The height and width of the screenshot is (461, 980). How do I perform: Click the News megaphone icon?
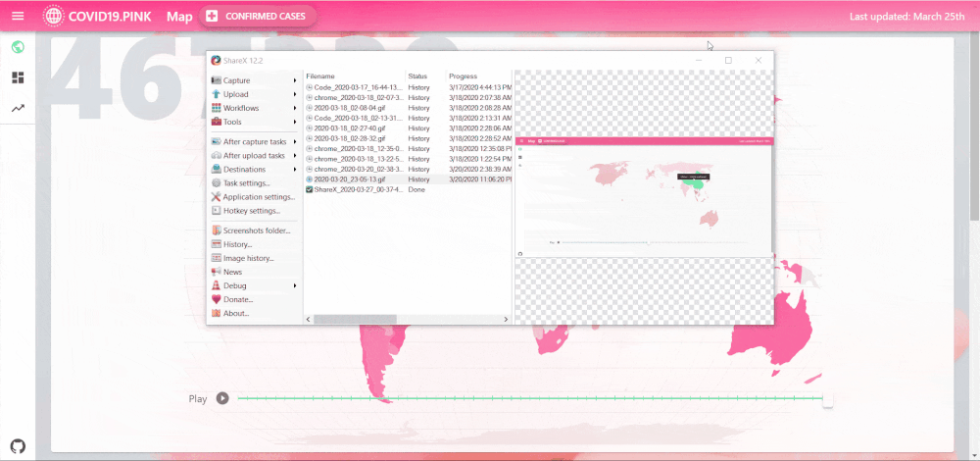click(x=217, y=272)
